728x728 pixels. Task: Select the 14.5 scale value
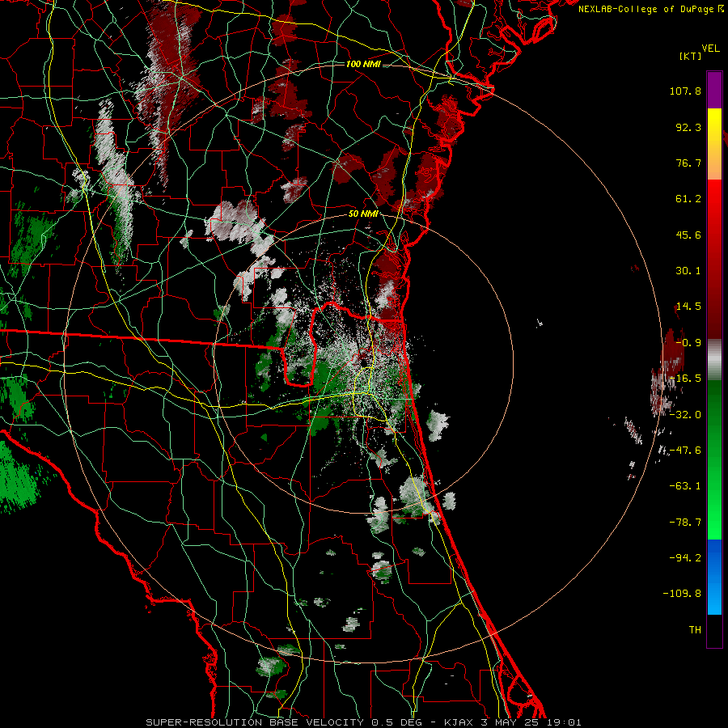coord(688,307)
